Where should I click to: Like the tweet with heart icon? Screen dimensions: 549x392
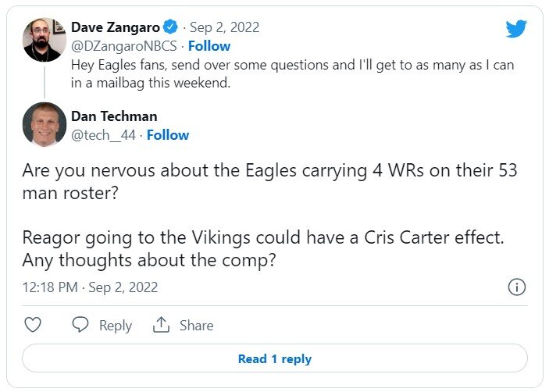click(x=33, y=325)
